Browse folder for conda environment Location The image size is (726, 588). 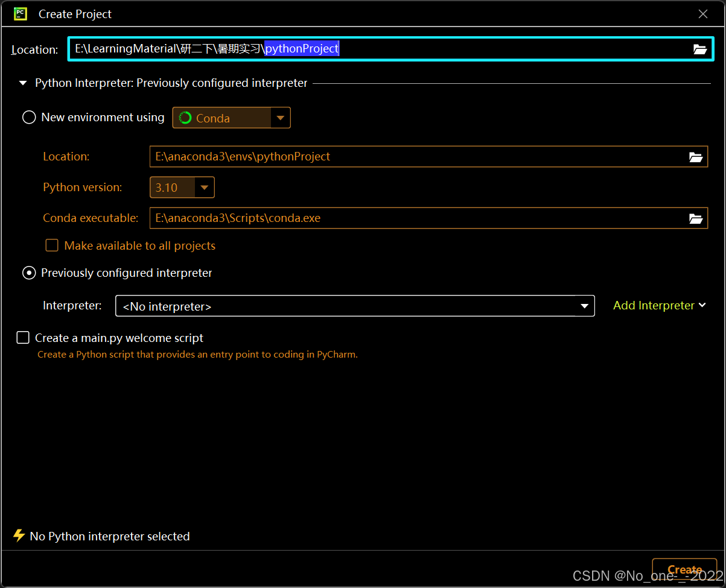[696, 157]
